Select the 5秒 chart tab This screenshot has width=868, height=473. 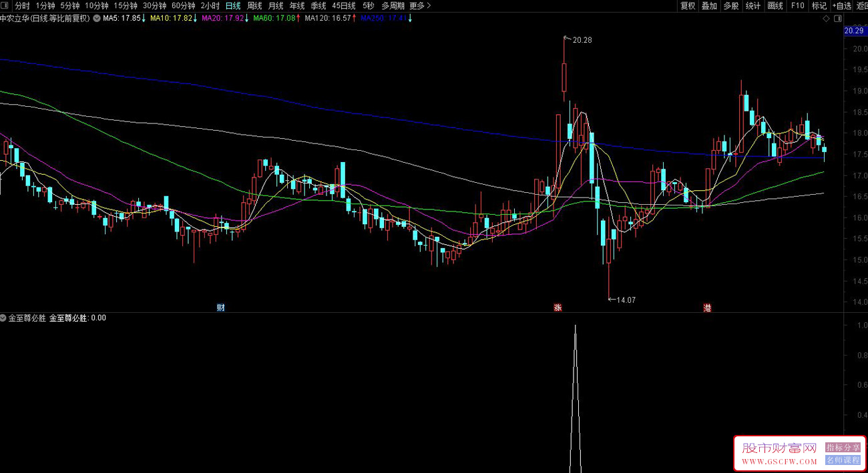(x=369, y=6)
